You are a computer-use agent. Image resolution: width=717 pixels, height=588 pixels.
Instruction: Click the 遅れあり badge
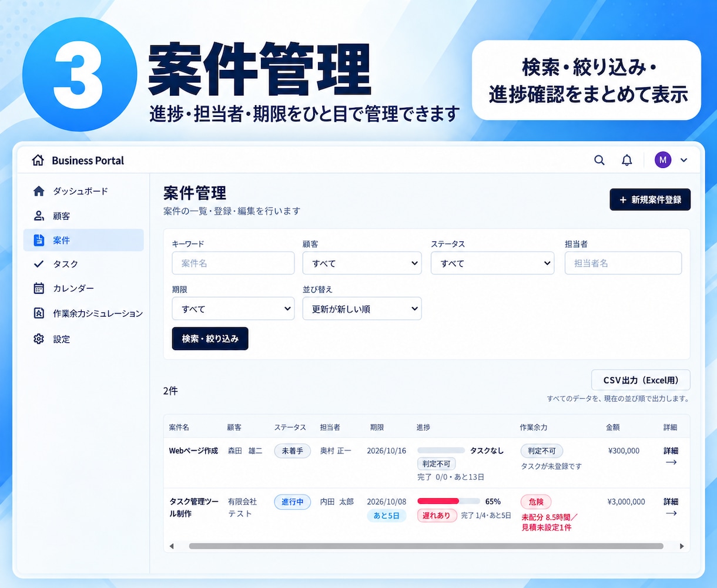[x=437, y=516]
